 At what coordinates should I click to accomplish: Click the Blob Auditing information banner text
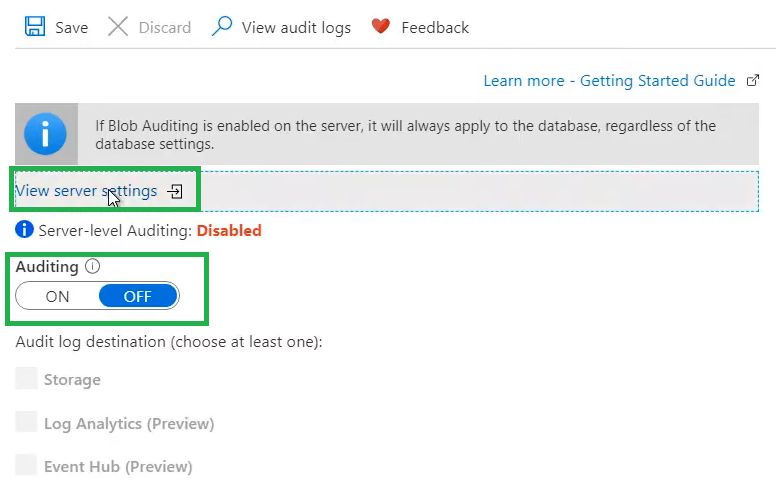[405, 134]
